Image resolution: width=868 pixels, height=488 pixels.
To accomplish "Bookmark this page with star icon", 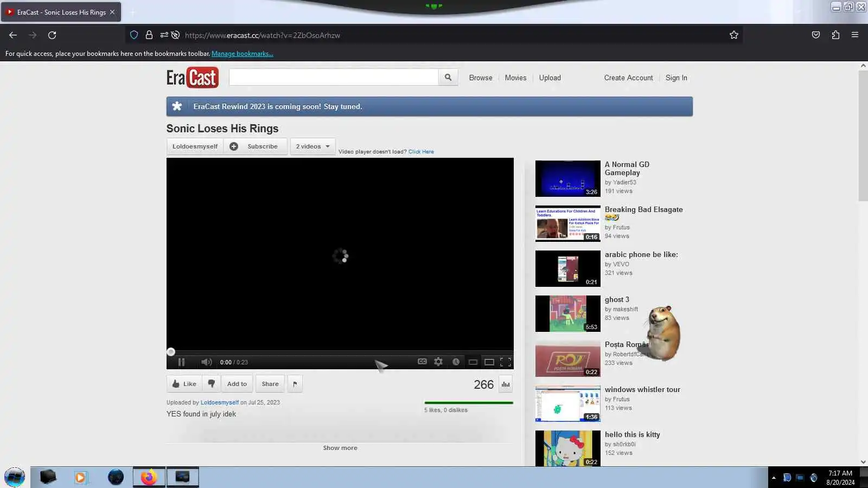I will coord(734,35).
